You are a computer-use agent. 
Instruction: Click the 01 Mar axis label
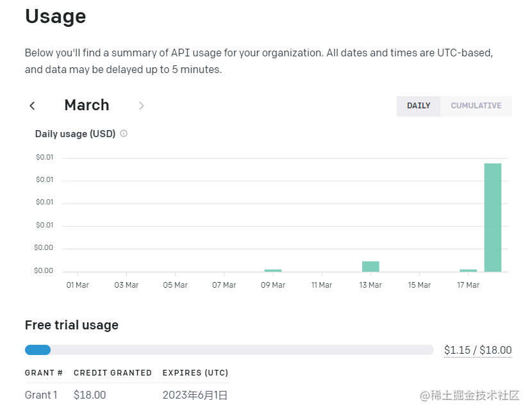pyautogui.click(x=78, y=285)
